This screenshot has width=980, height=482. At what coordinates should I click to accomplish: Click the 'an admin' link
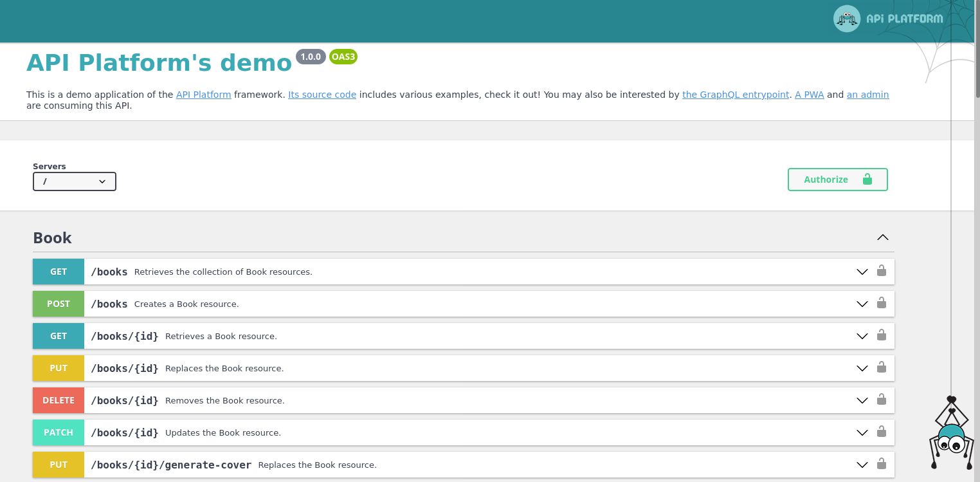coord(867,95)
